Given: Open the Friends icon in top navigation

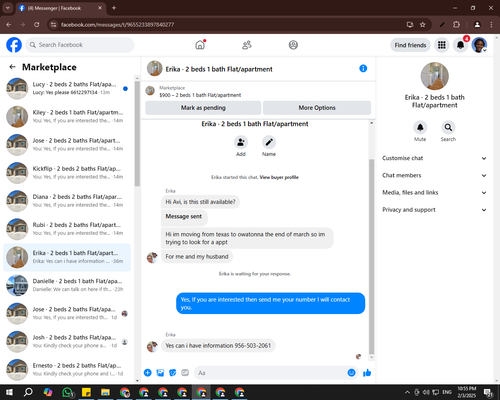Looking at the screenshot, I should pyautogui.click(x=247, y=45).
